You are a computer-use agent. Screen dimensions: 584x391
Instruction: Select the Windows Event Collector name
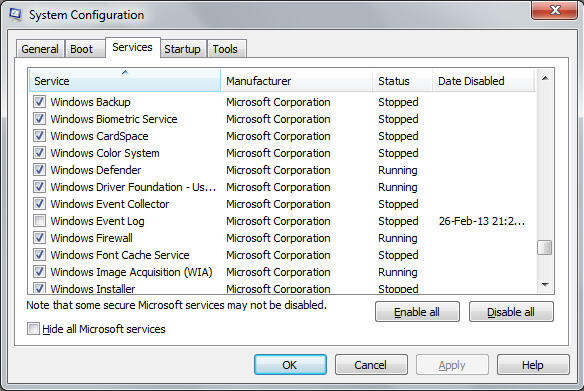110,204
